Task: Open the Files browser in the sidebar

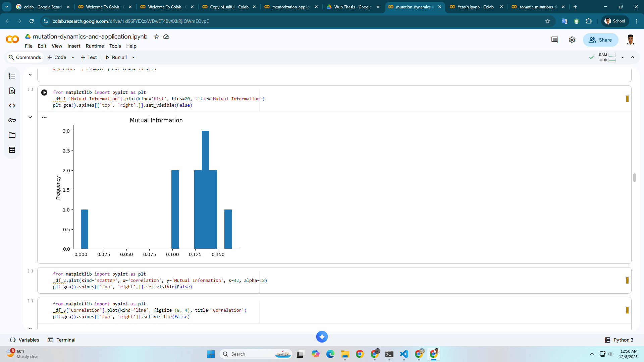Action: [12, 135]
